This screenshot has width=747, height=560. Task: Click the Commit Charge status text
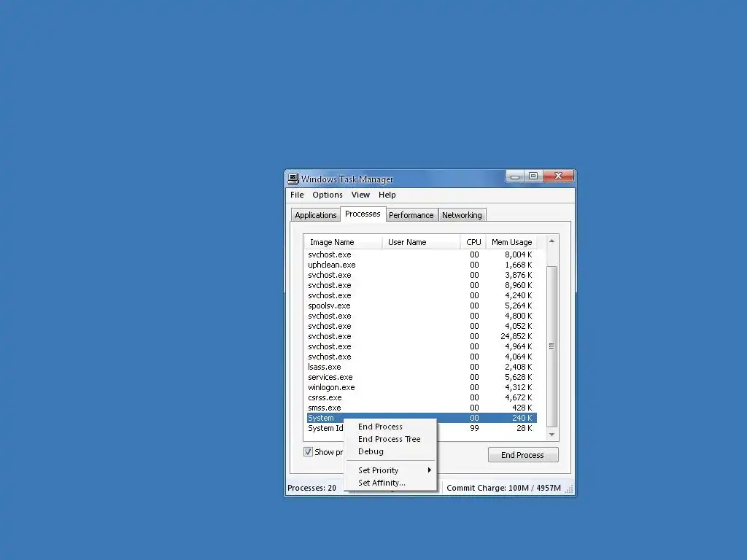(x=503, y=488)
